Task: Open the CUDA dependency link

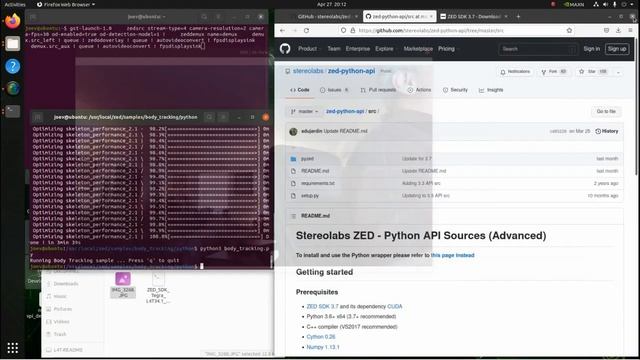Action: (394, 306)
